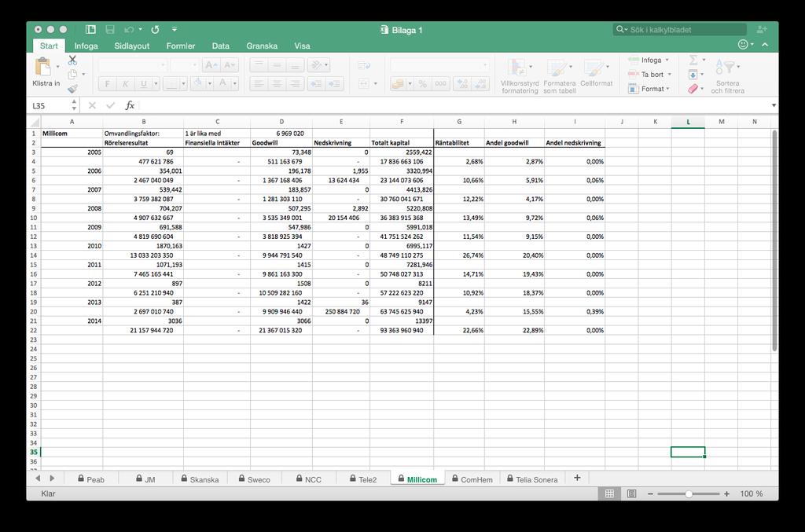Open the Paste options dropdown arrow
Screen dimensions: 805x532
[x=57, y=67]
